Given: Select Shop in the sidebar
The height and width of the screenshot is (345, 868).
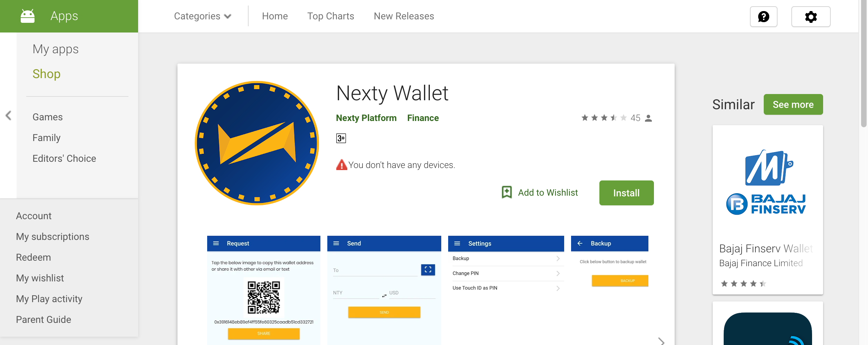Looking at the screenshot, I should 47,74.
